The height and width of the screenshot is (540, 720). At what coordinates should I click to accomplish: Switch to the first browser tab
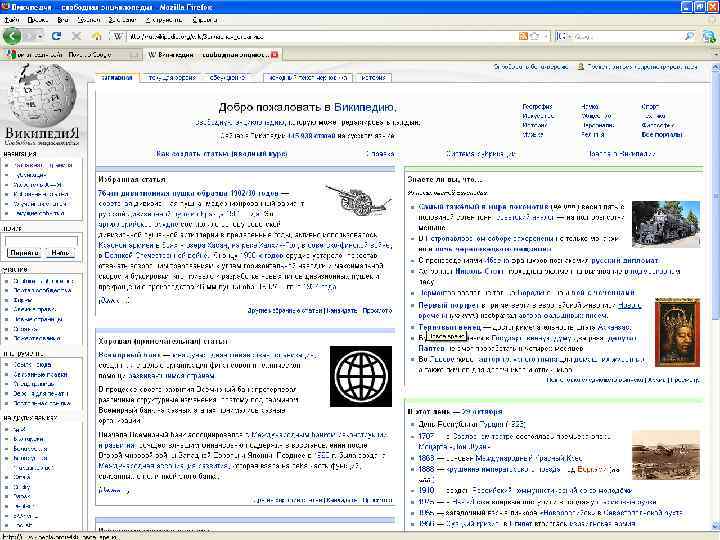(71, 55)
